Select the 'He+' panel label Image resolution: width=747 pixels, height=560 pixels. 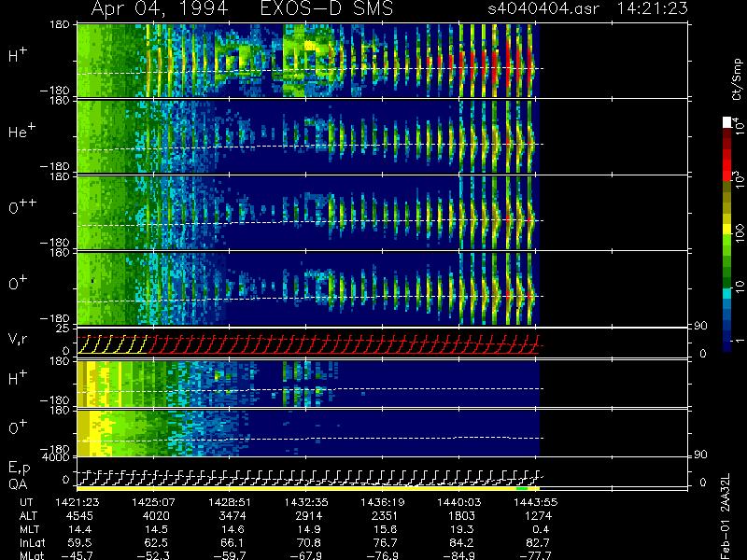[x=21, y=131]
